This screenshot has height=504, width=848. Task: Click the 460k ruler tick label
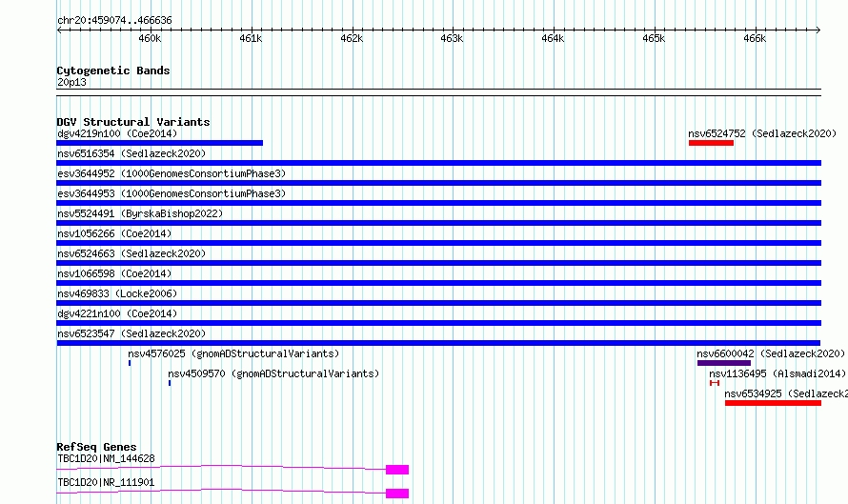150,38
